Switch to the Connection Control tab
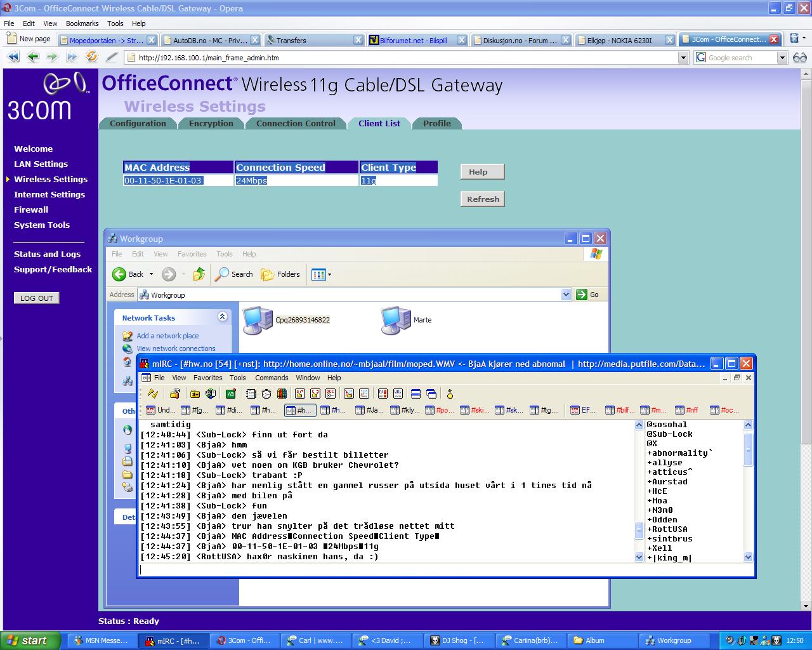 click(296, 124)
